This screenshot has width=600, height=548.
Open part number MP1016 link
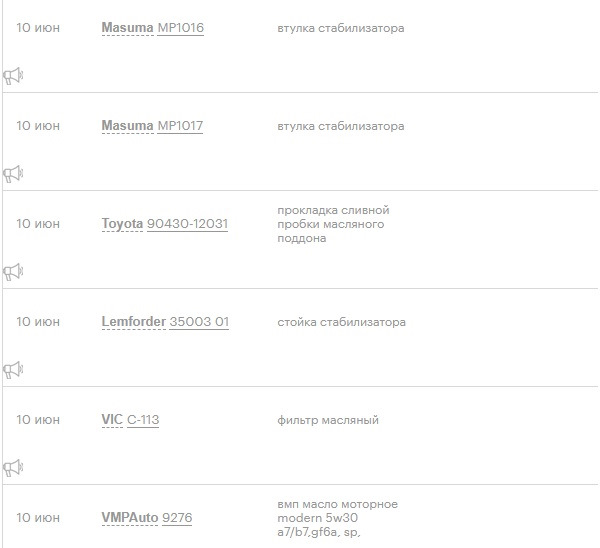point(180,28)
